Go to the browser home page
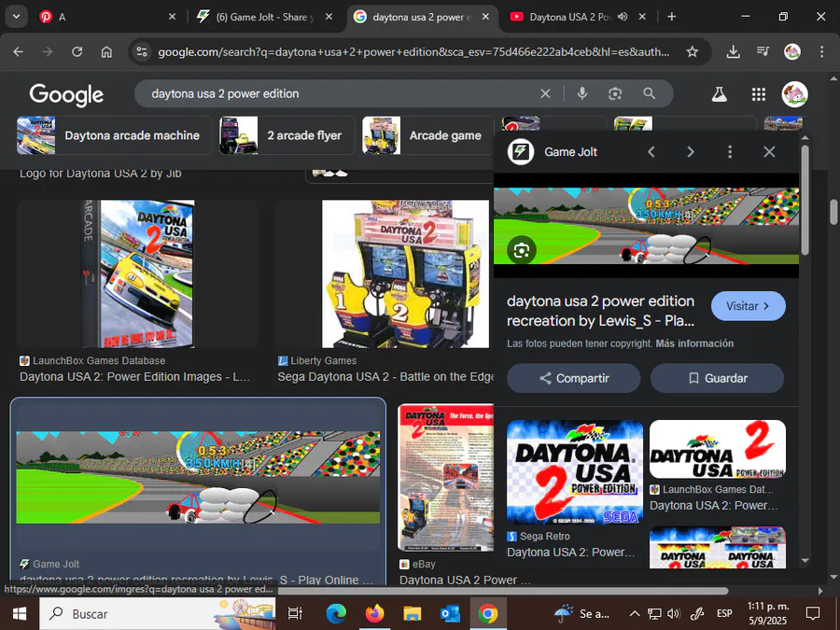This screenshot has width=840, height=630. [x=106, y=51]
